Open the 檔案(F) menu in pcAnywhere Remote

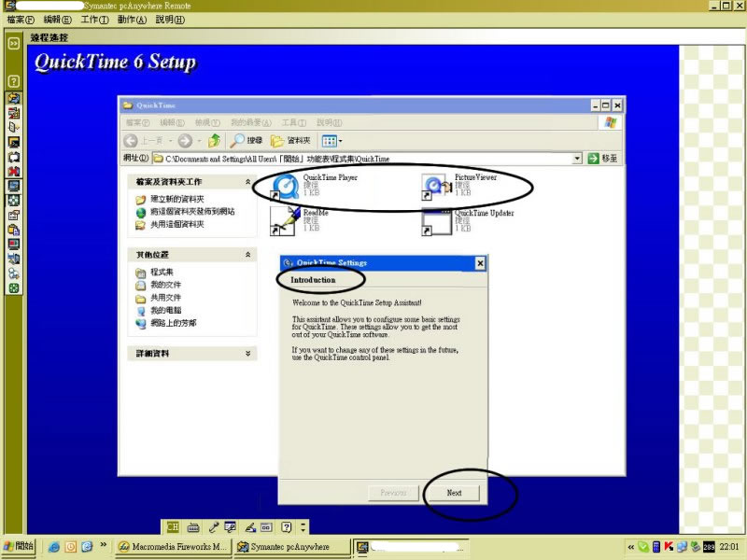pos(21,20)
